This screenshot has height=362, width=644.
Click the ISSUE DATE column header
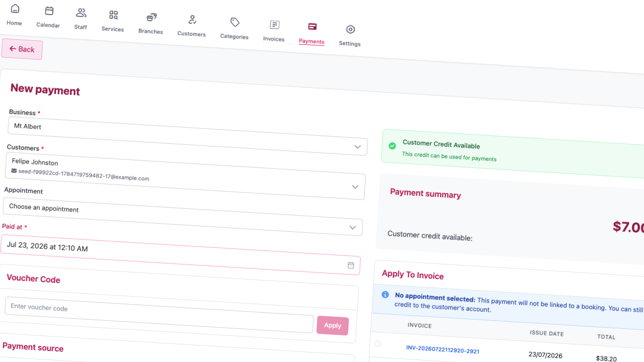click(x=546, y=333)
